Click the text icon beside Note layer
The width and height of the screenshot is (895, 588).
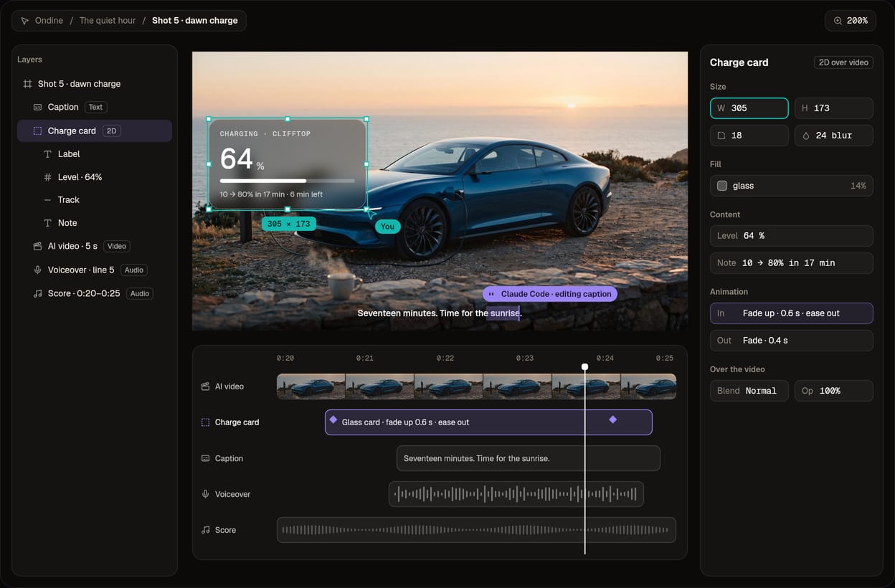(48, 223)
